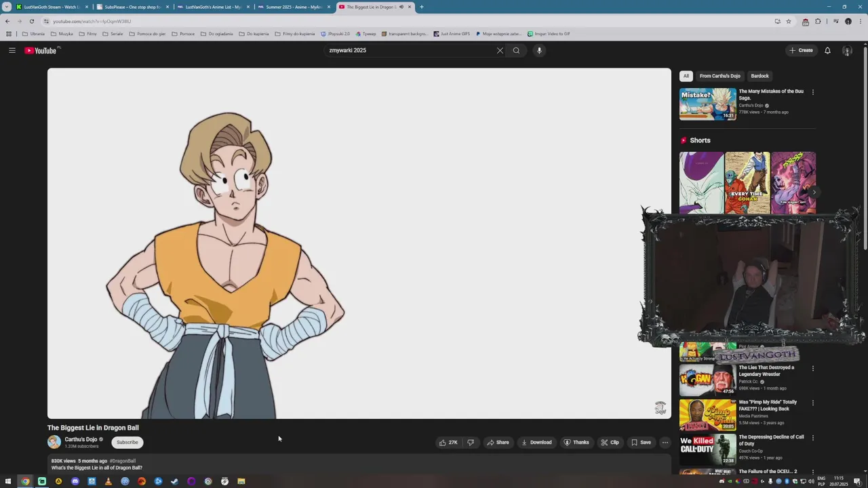Clear the search box with the X
The height and width of the screenshot is (488, 868).
point(500,50)
